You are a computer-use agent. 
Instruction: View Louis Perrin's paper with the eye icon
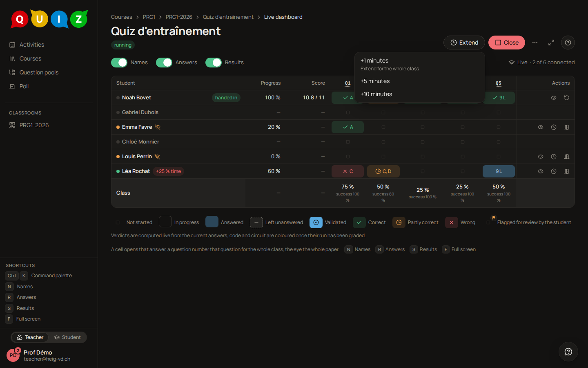point(541,157)
